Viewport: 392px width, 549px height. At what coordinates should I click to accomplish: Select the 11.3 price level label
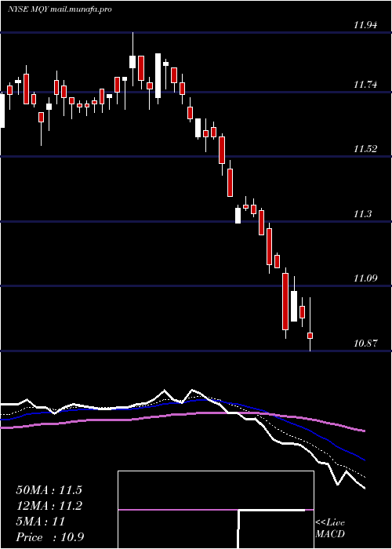[362, 214]
